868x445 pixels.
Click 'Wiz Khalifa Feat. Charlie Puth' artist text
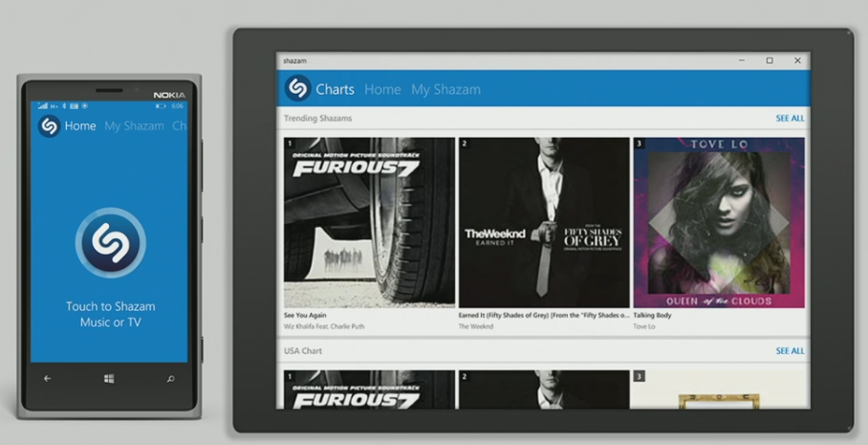pyautogui.click(x=324, y=326)
